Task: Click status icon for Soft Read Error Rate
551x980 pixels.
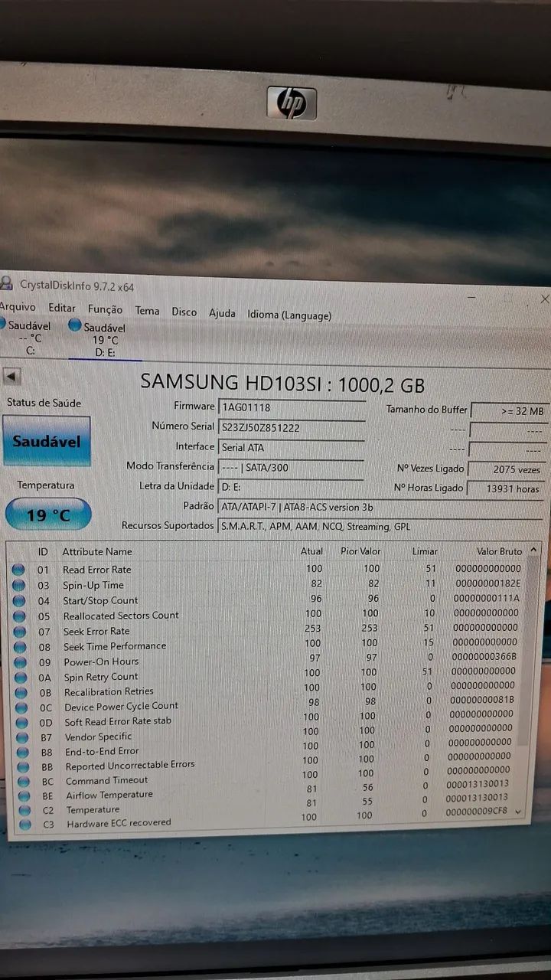Action: click(x=22, y=723)
